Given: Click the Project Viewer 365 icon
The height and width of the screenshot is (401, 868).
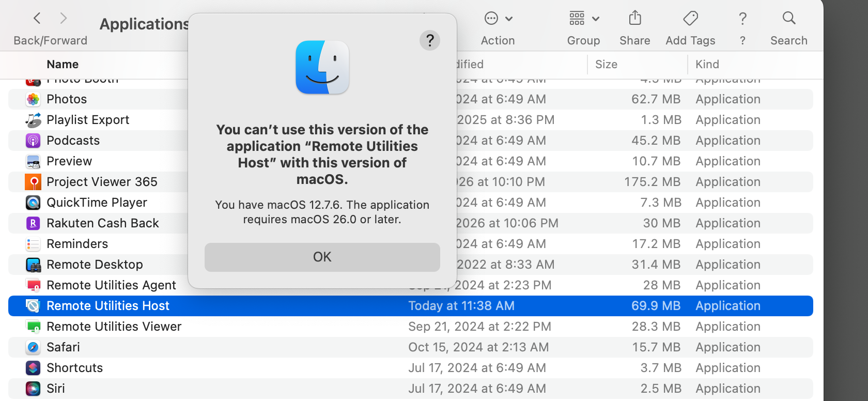Looking at the screenshot, I should tap(33, 182).
